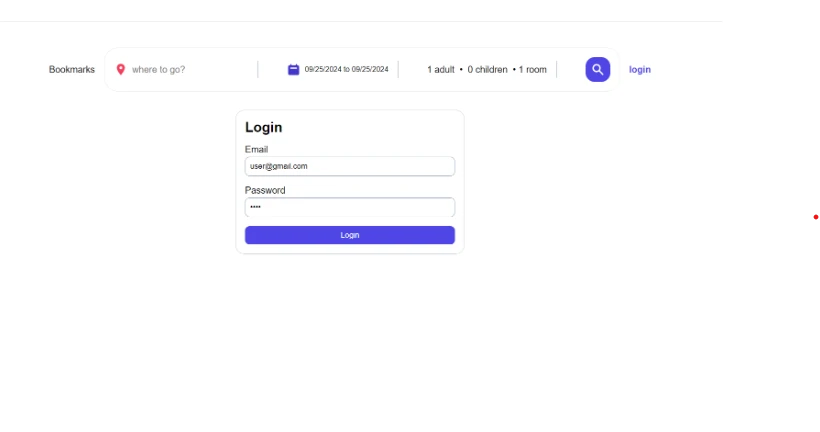820x432 pixels.
Task: Click the "1 room" option text
Action: point(532,70)
